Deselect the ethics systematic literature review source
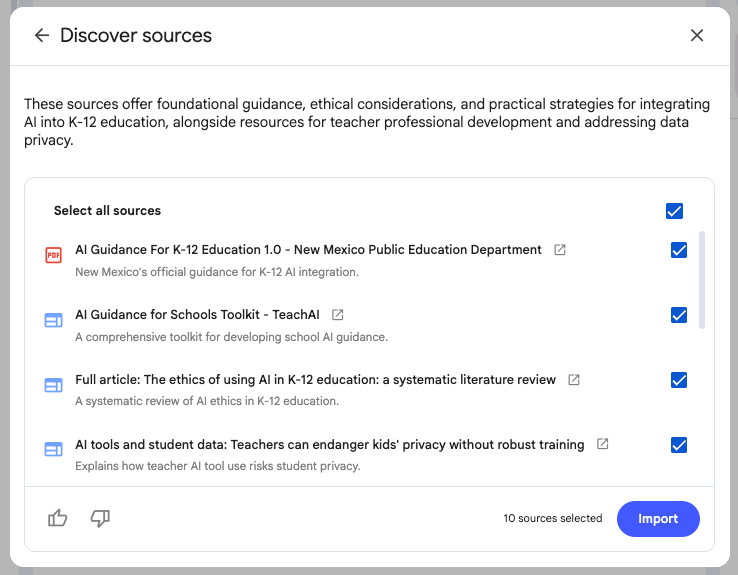Viewport: 738px width, 575px height. point(679,380)
